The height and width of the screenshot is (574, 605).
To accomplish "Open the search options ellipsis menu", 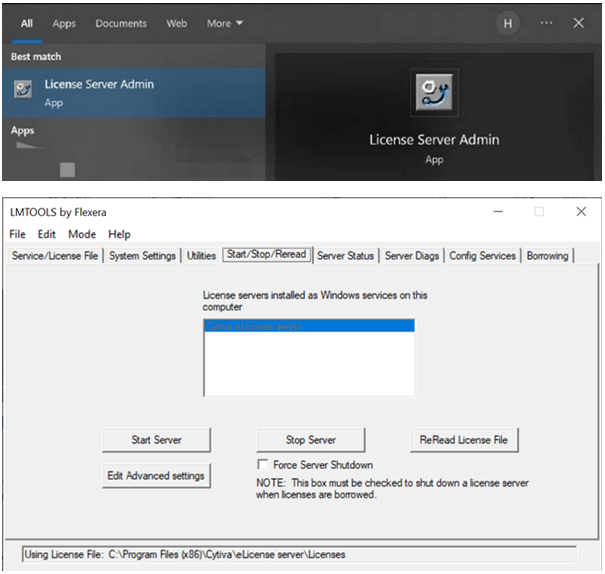I will tap(545, 22).
